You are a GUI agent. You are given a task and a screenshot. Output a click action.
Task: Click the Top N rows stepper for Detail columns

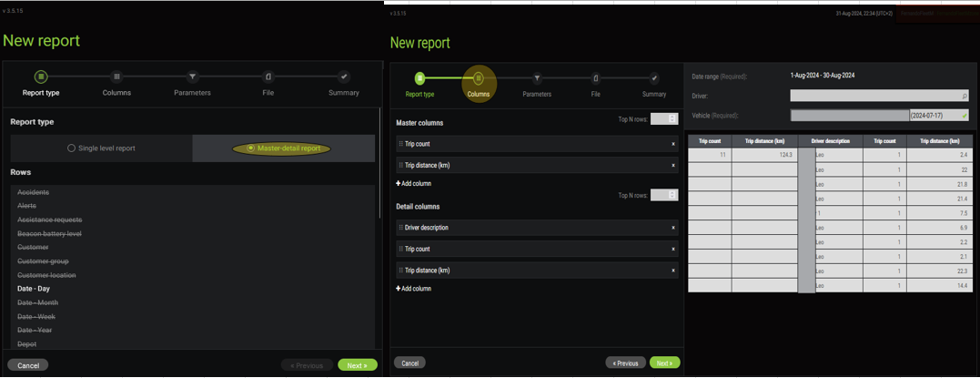click(x=664, y=195)
